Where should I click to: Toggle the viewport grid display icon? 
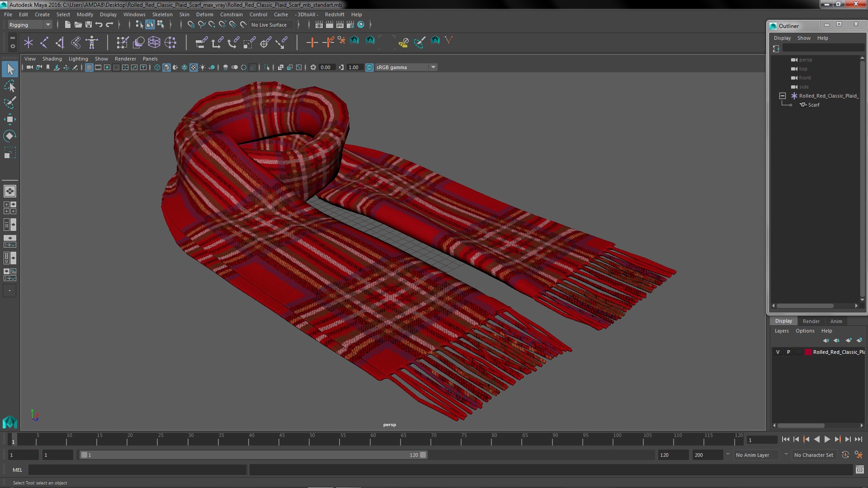point(89,67)
